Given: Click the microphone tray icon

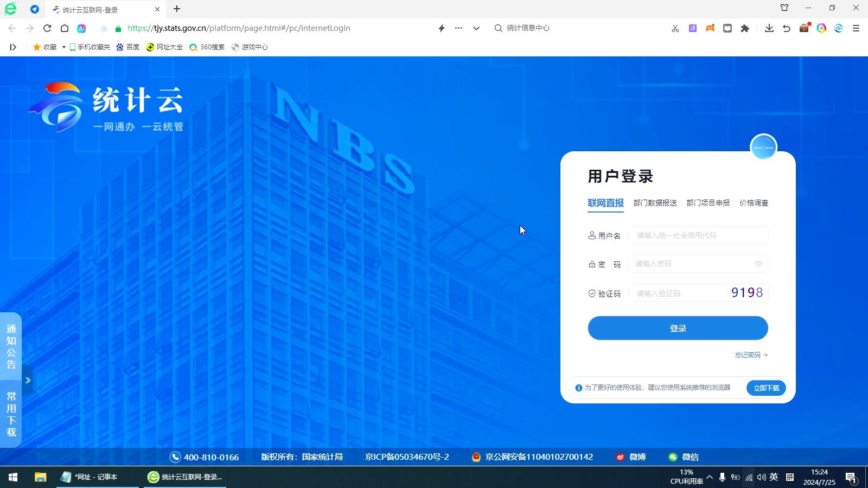Looking at the screenshot, I should pyautogui.click(x=722, y=477).
